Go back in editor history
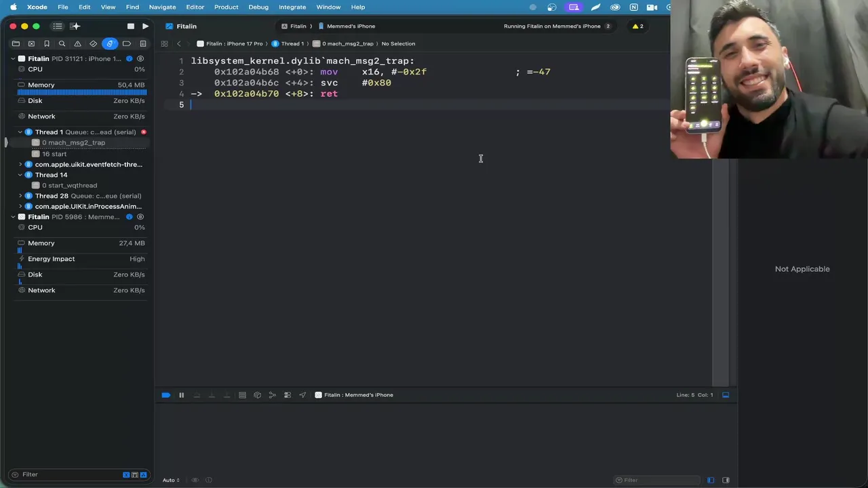Image resolution: width=868 pixels, height=488 pixels. tap(179, 43)
